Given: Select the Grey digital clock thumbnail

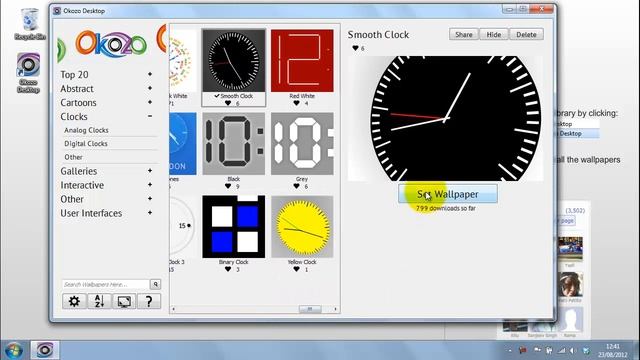Looking at the screenshot, I should (x=302, y=144).
